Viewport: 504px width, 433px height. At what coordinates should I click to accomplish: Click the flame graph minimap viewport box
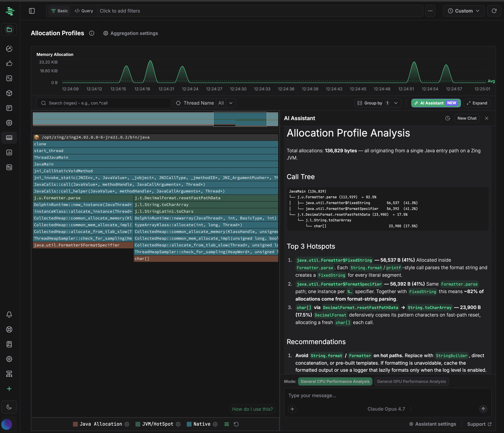pyautogui.click(x=240, y=119)
